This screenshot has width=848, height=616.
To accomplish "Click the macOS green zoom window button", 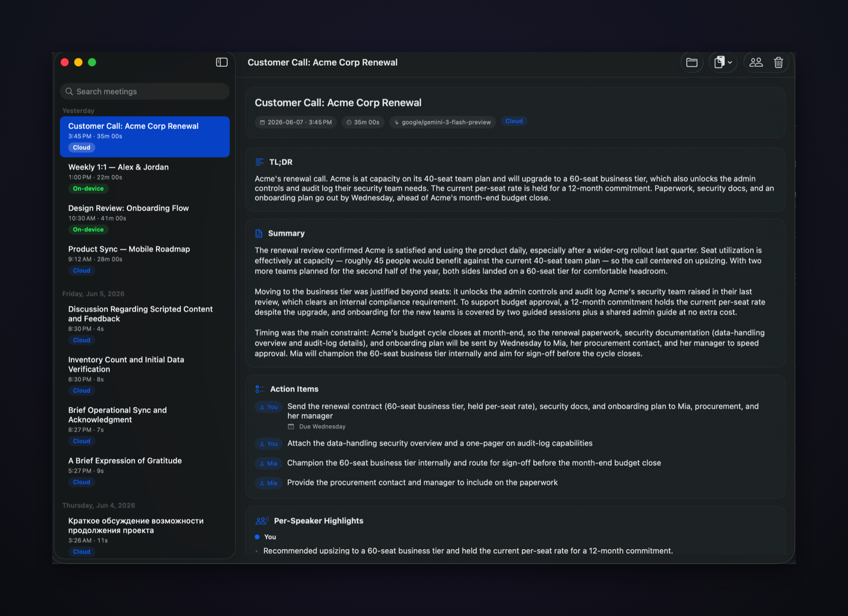I will [92, 63].
